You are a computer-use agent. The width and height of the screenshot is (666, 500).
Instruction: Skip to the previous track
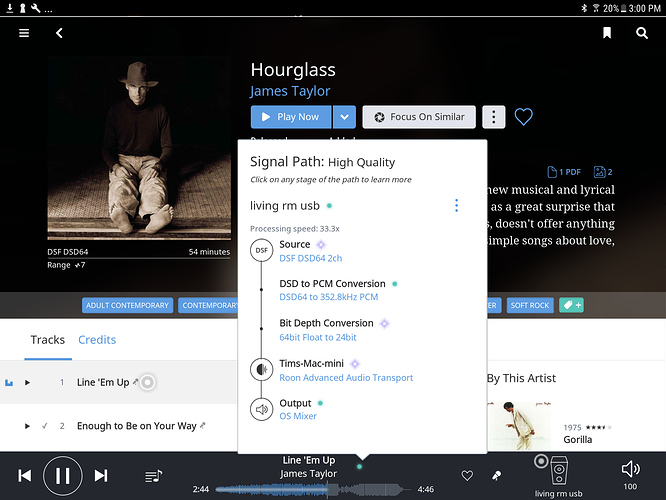pos(25,476)
